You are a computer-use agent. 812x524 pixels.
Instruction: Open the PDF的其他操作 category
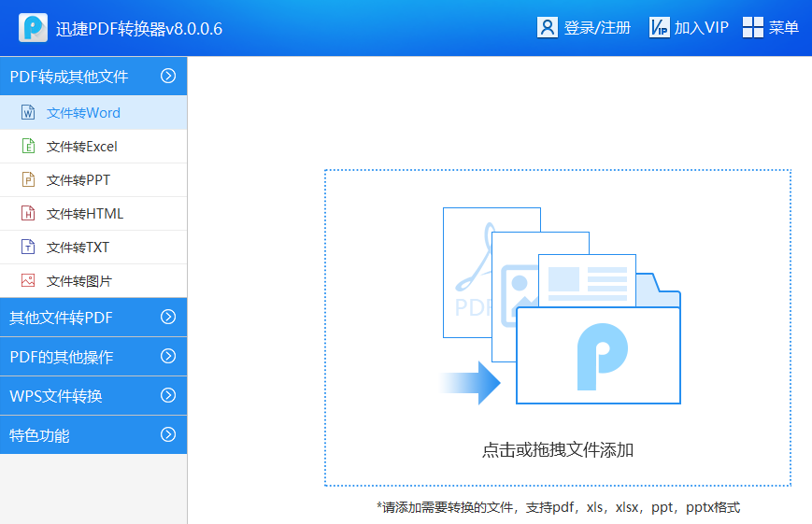[x=93, y=357]
